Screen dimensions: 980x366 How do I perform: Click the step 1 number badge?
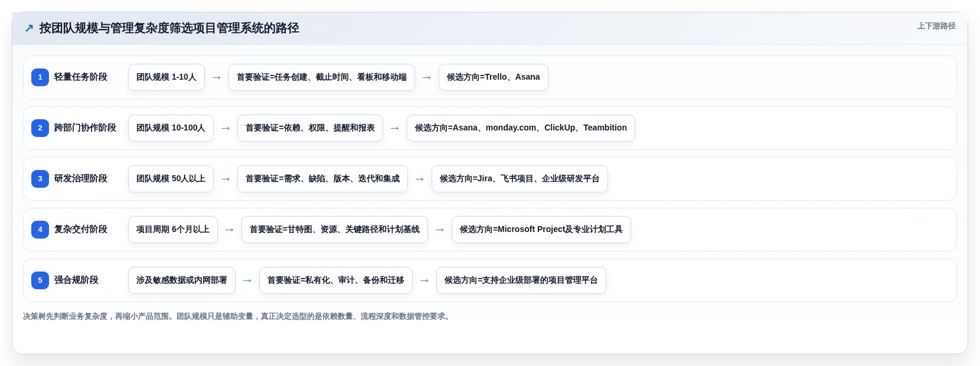(40, 77)
